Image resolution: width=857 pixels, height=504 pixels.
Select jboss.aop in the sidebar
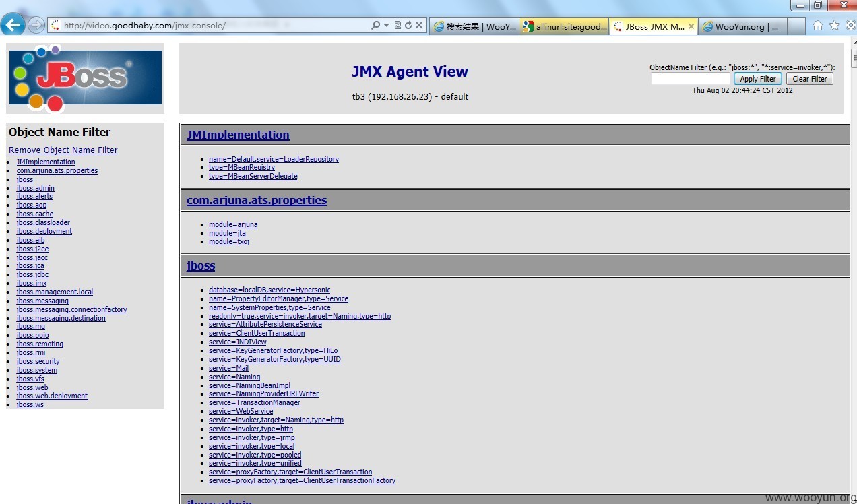[x=32, y=205]
